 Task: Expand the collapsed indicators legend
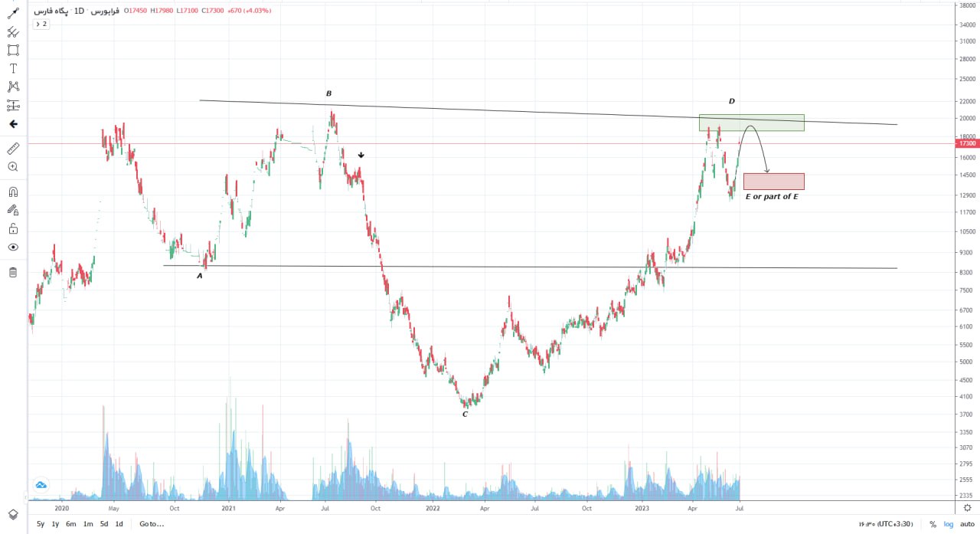coord(41,25)
